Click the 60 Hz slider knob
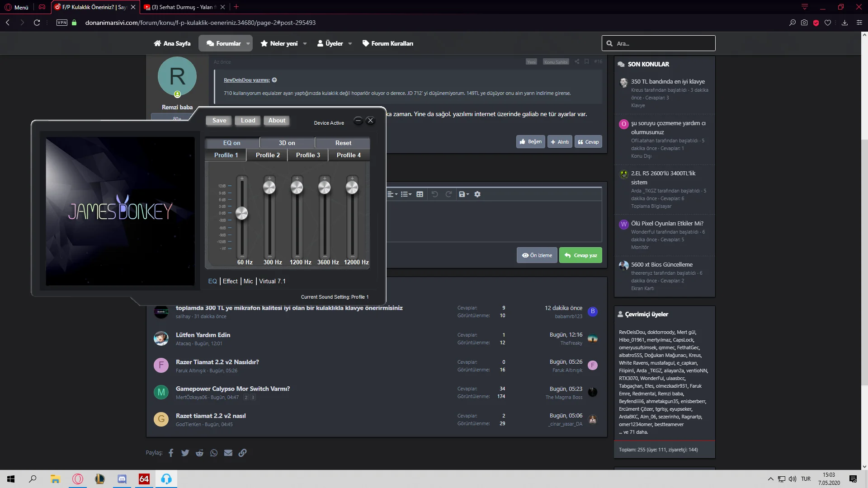This screenshot has height=488, width=868. click(242, 213)
